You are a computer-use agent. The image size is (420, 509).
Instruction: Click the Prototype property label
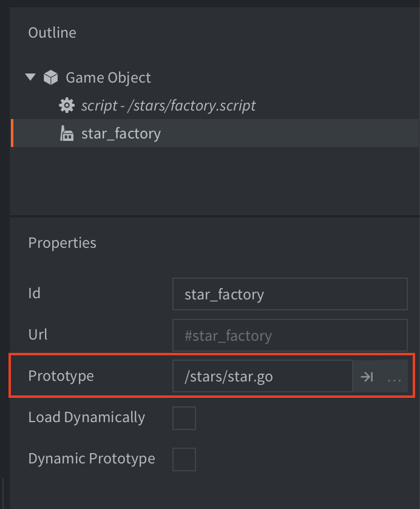pyautogui.click(x=61, y=376)
